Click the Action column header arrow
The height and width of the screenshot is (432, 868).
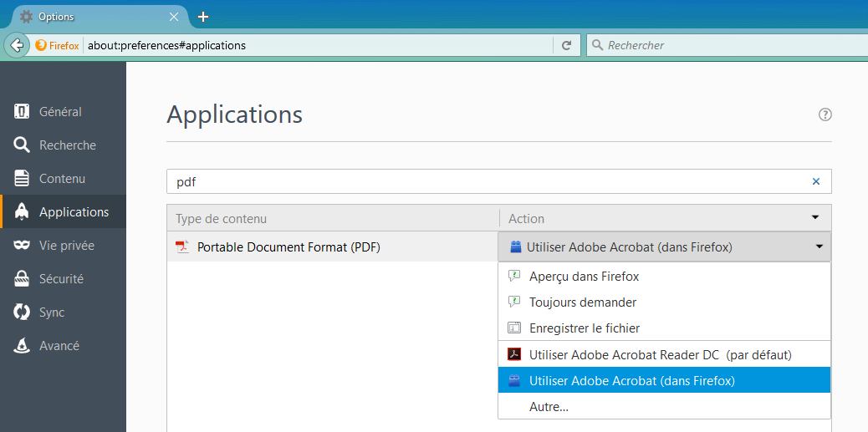(x=815, y=218)
